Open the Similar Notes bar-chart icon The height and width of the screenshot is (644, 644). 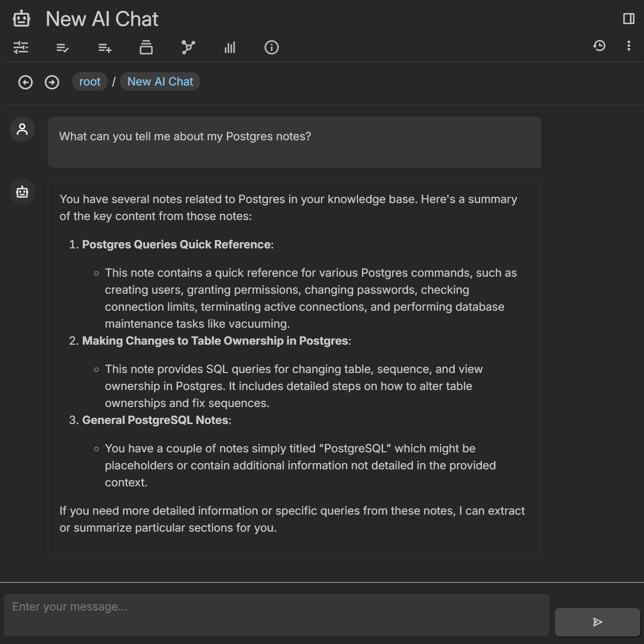click(x=230, y=47)
